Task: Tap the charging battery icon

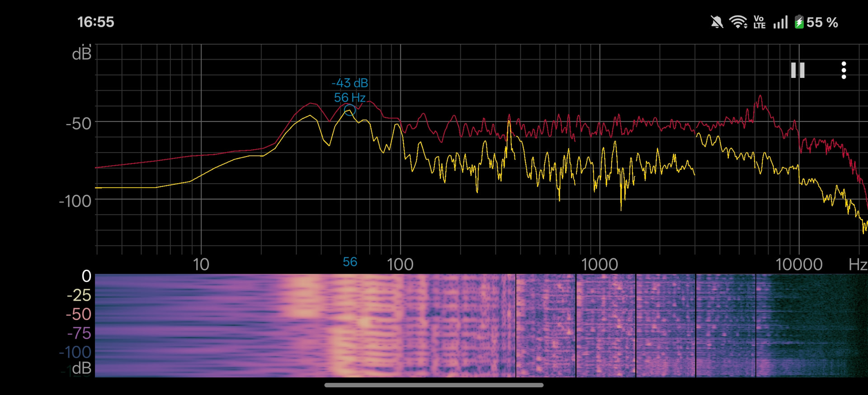Action: [x=799, y=22]
